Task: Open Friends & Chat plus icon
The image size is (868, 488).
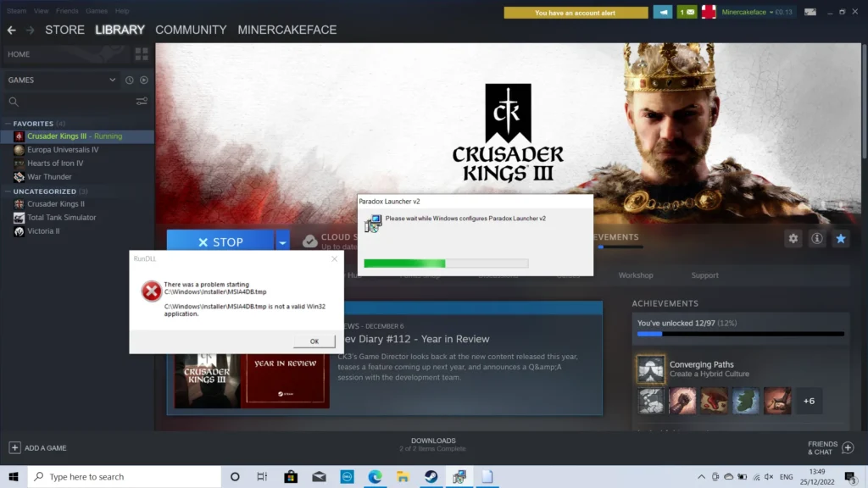Action: click(848, 447)
